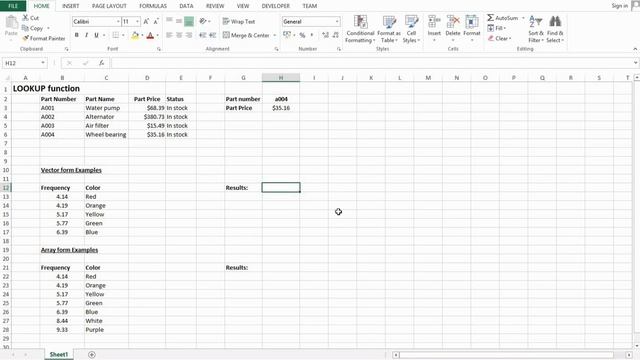Open the font size dropdown
Image resolution: width=640 pixels, height=360 pixels.
tap(137, 21)
